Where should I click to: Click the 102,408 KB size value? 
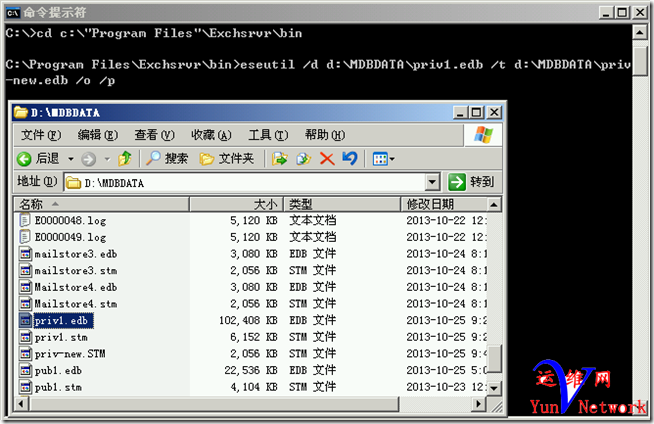(248, 321)
